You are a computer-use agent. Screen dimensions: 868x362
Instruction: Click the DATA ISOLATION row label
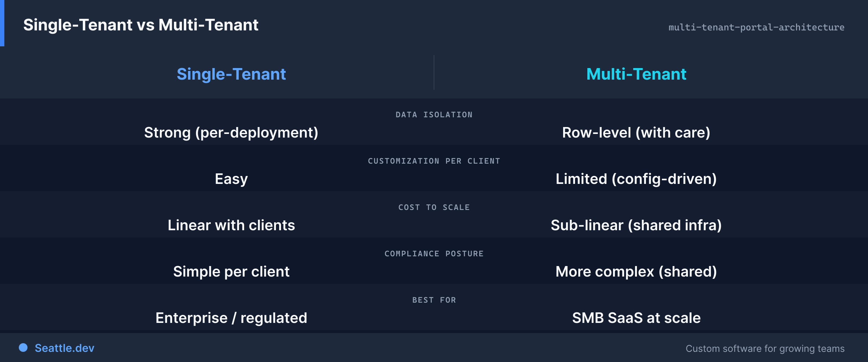tap(434, 115)
